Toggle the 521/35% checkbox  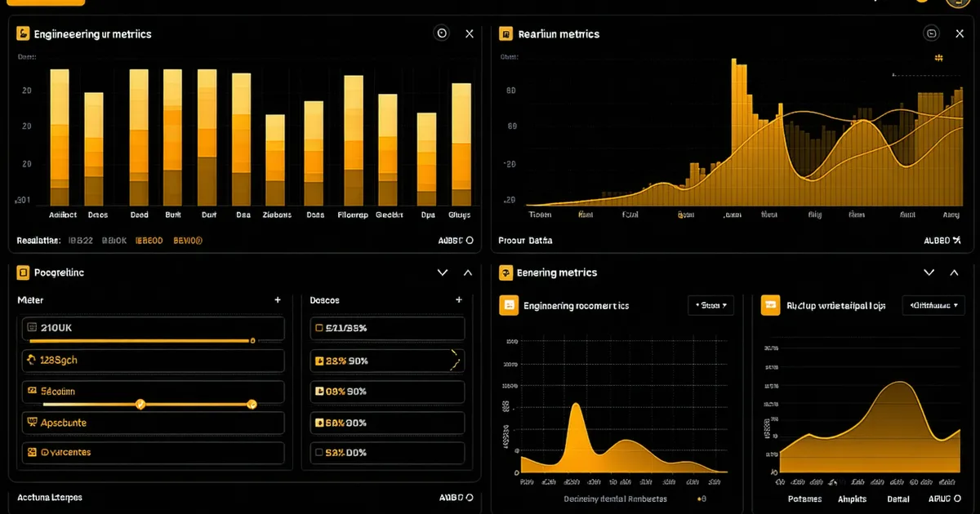319,328
